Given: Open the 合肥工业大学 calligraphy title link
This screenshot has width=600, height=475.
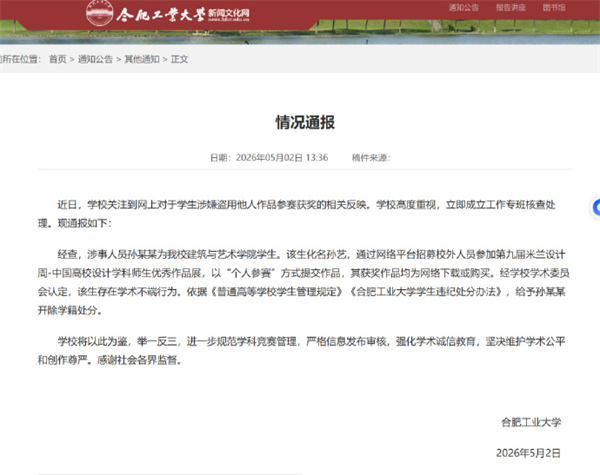Looking at the screenshot, I should tap(161, 15).
